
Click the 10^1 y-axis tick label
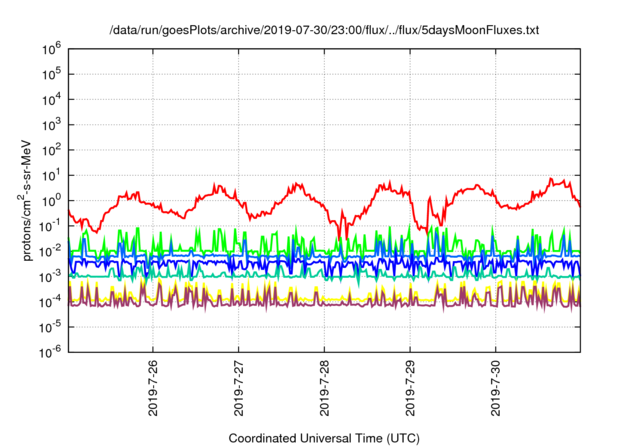tap(51, 176)
